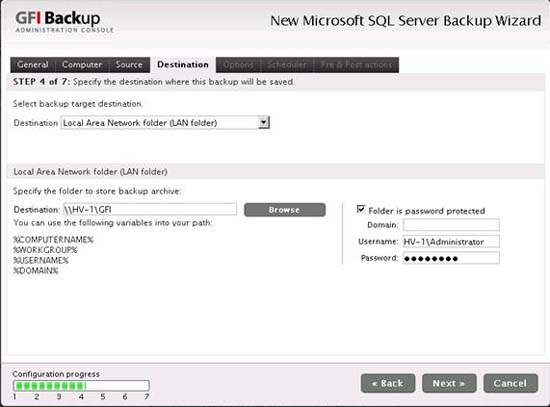Viewport: 550px width, 407px height.
Task: Click the Scheduler tab
Action: pos(287,65)
